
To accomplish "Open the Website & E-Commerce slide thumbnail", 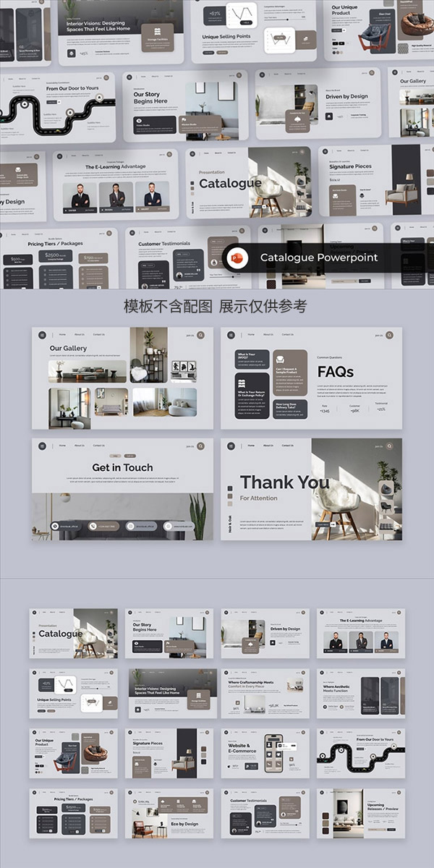I will point(265,753).
